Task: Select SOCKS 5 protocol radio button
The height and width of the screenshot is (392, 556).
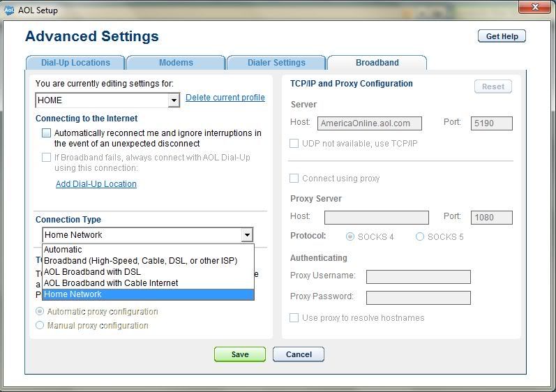Action: [420, 236]
